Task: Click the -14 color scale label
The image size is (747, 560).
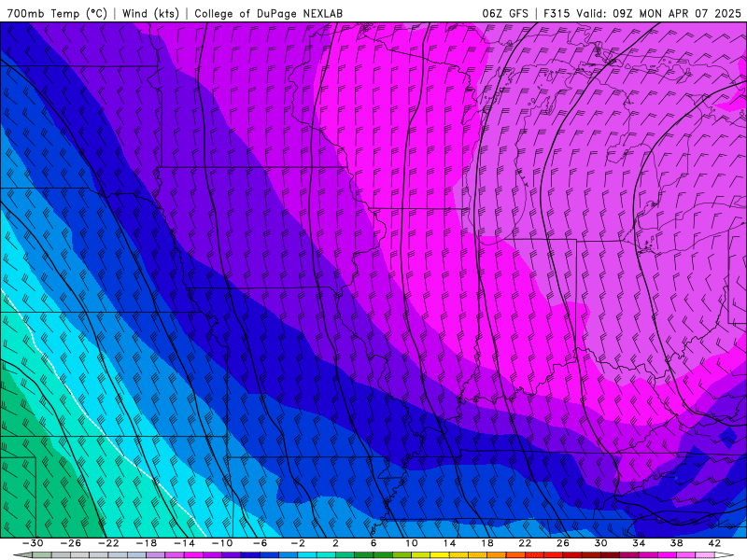Action: (184, 543)
